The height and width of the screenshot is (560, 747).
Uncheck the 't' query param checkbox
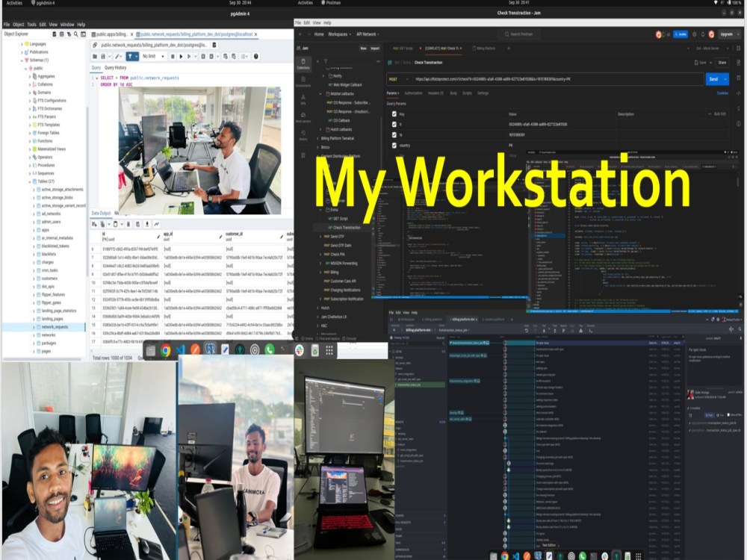click(394, 124)
